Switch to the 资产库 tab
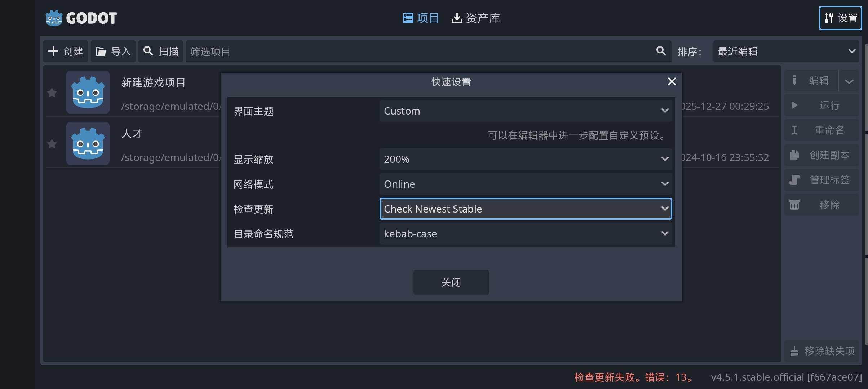The width and height of the screenshot is (868, 389). 476,18
